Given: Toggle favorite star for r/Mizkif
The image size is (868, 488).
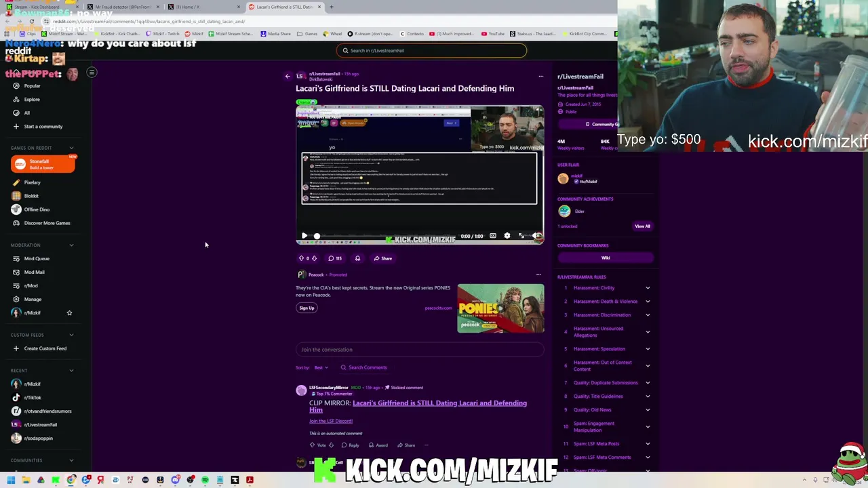Looking at the screenshot, I should 69,312.
